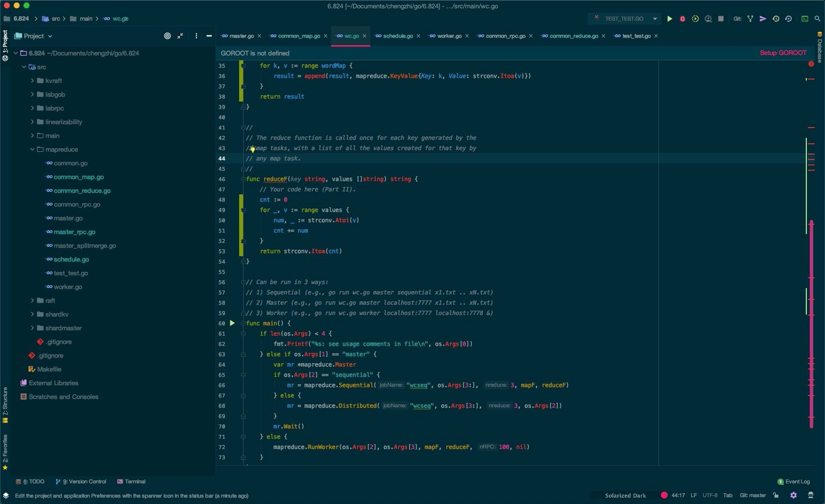Open the Terminal tool window tab
Viewport: 825px width, 504px height.
click(131, 481)
